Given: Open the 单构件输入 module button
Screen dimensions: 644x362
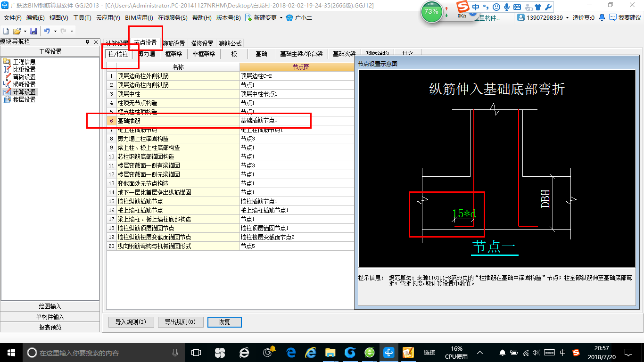Looking at the screenshot, I should point(50,317).
